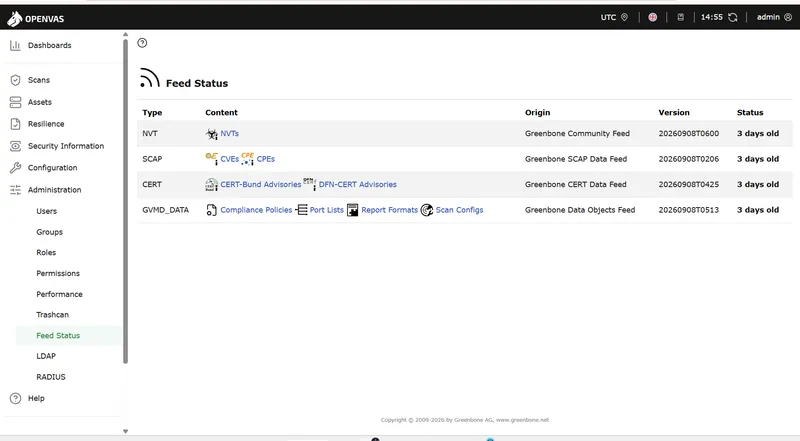Open the Permissions submenu item
Screen dimensions: 800x441
click(x=58, y=274)
